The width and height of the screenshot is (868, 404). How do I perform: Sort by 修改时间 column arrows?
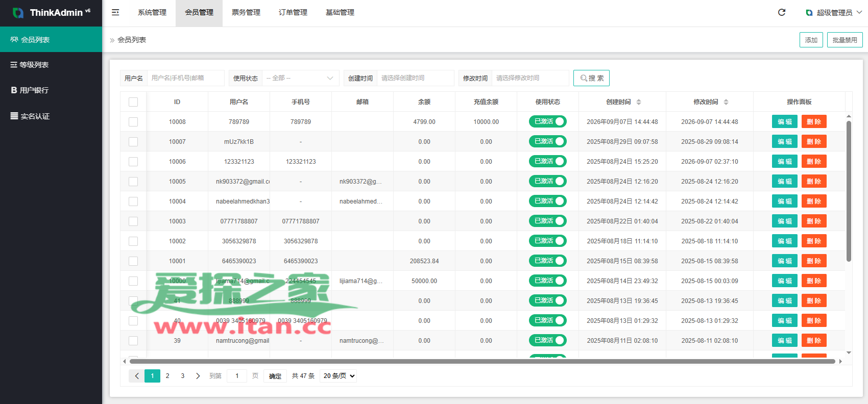[x=726, y=102]
